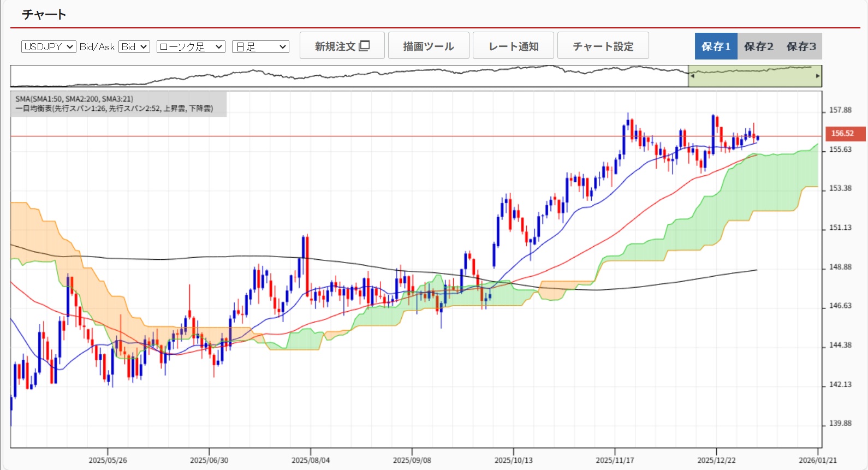This screenshot has width=868, height=470.
Task: Click the green selected range in overview navigator
Action: tap(754, 79)
